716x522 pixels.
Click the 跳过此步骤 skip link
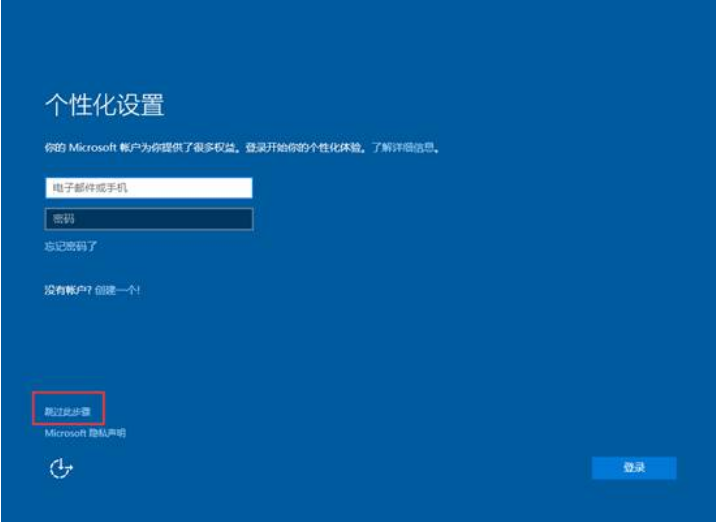pos(67,411)
